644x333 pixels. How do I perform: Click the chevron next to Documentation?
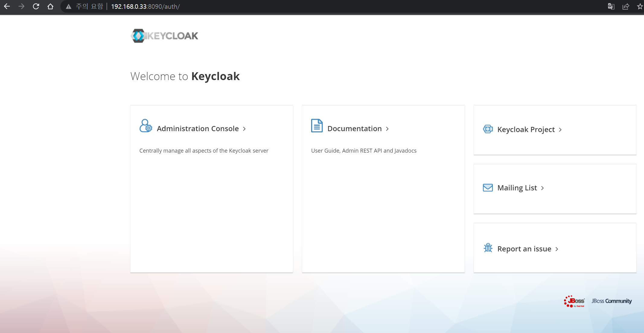pos(387,129)
